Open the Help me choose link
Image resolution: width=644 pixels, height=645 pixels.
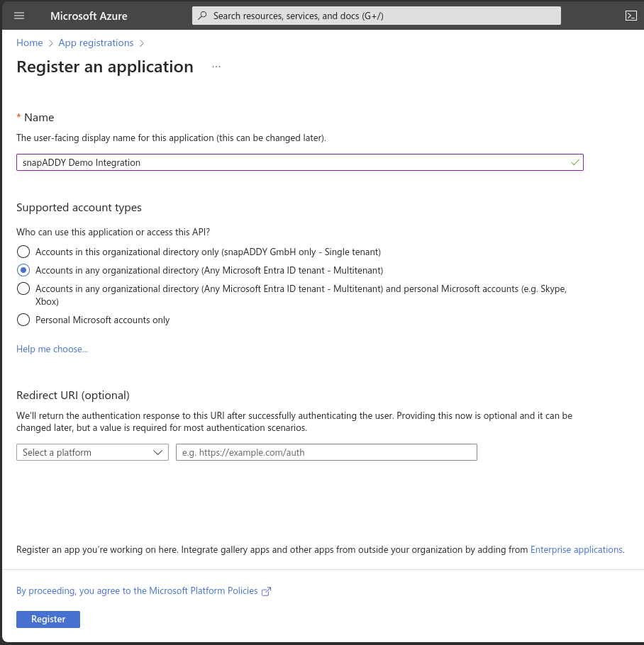[x=52, y=349]
